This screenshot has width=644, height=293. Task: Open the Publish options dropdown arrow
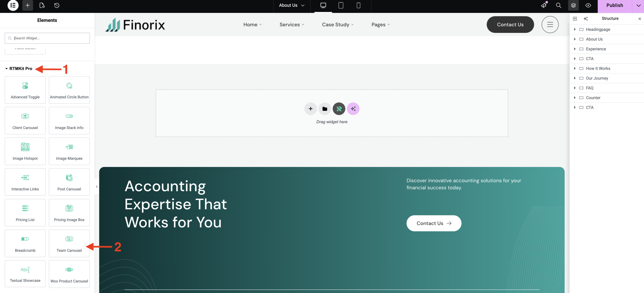coord(638,5)
